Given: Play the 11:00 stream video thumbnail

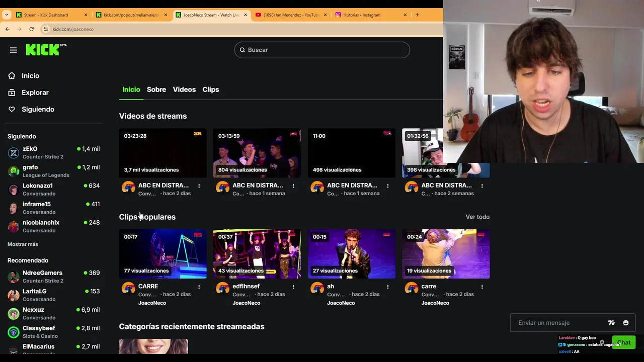Looking at the screenshot, I should 352,153.
